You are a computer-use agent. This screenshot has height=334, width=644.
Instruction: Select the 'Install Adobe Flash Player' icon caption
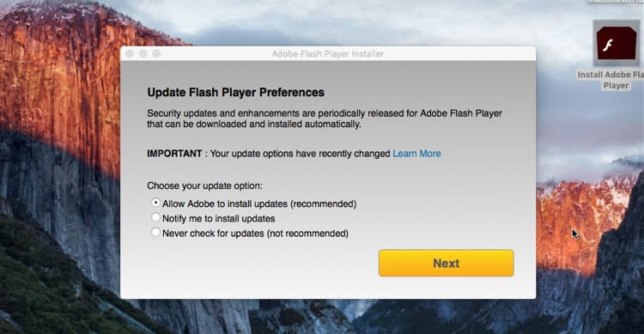pyautogui.click(x=611, y=80)
